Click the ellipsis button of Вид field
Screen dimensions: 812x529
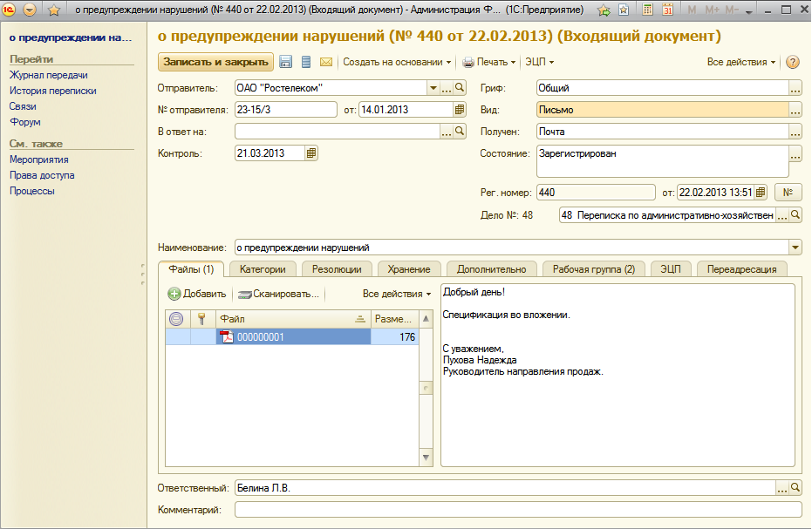[x=795, y=110]
